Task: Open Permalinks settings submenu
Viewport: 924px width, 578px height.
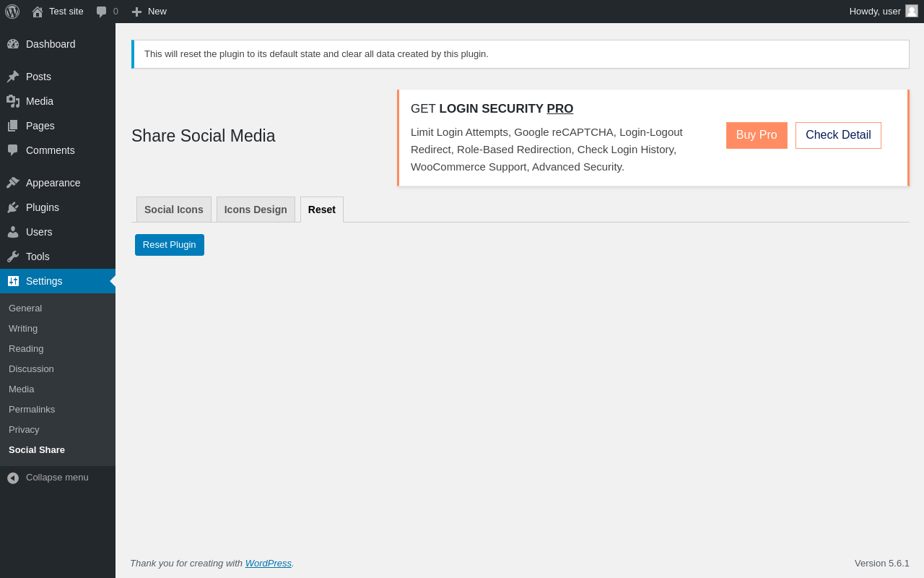Action: [x=58, y=410]
